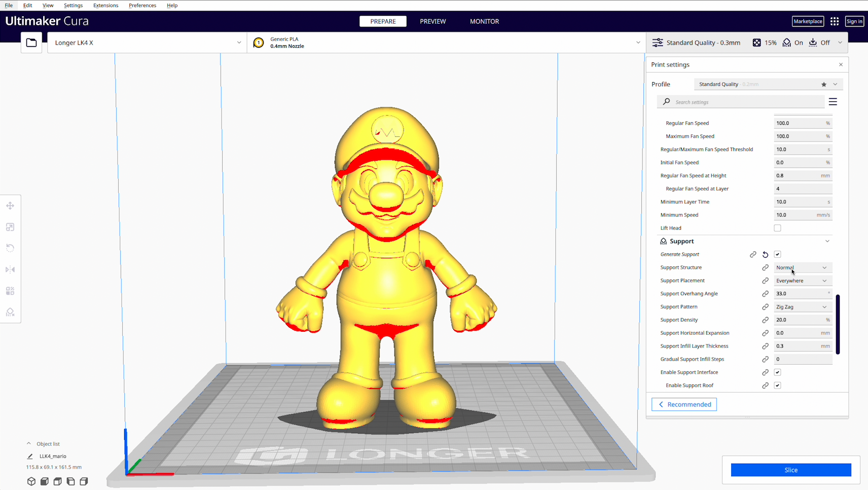
Task: Select the Scale tool in left toolbar
Action: [10, 227]
